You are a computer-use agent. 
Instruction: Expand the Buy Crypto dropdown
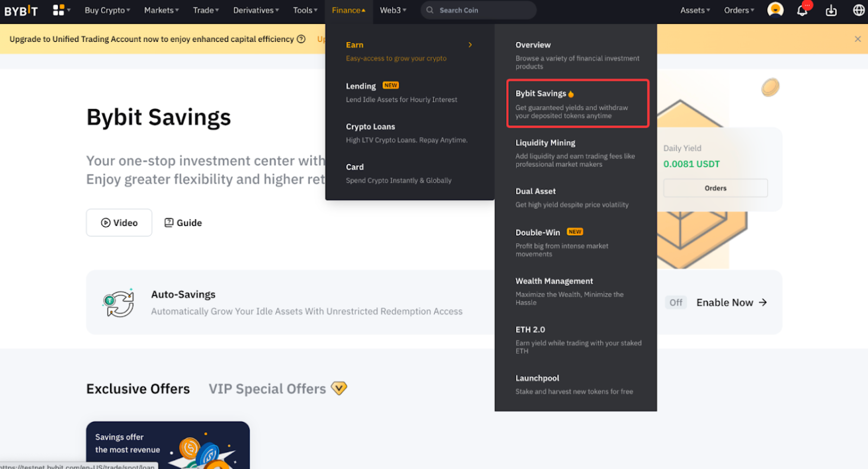pos(107,10)
